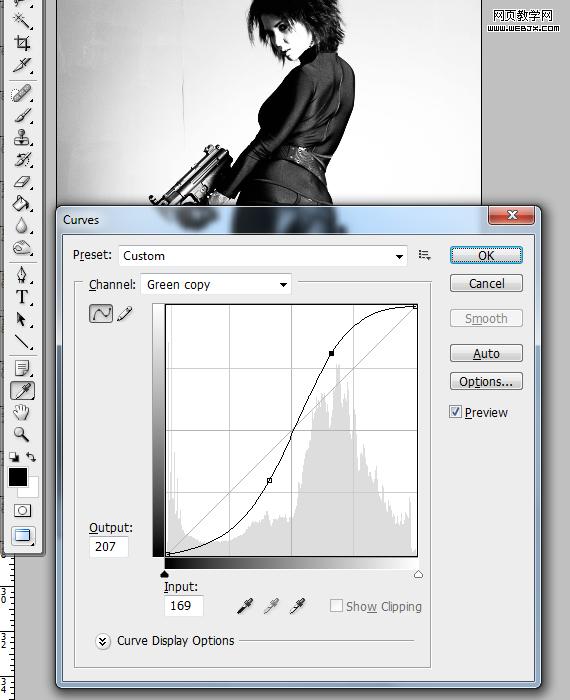Uncheck the Preview checkbox
Screen dimensions: 570x700
point(455,412)
